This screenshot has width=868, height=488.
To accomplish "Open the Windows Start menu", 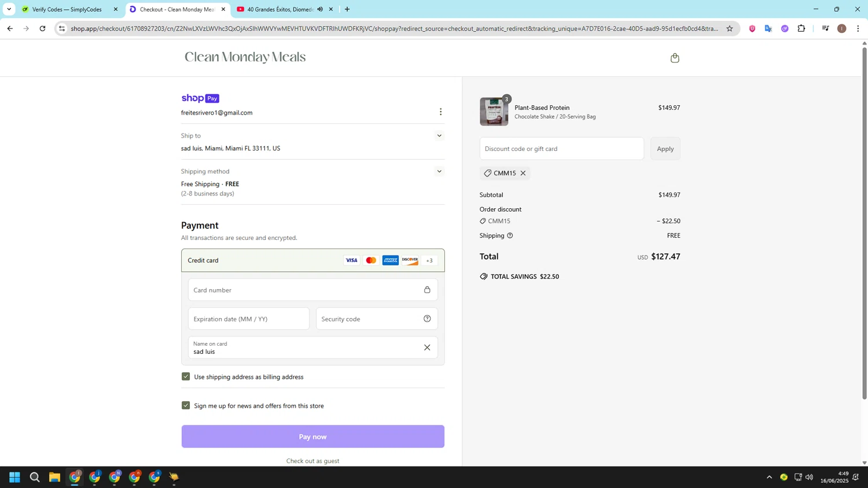I will 15,477.
